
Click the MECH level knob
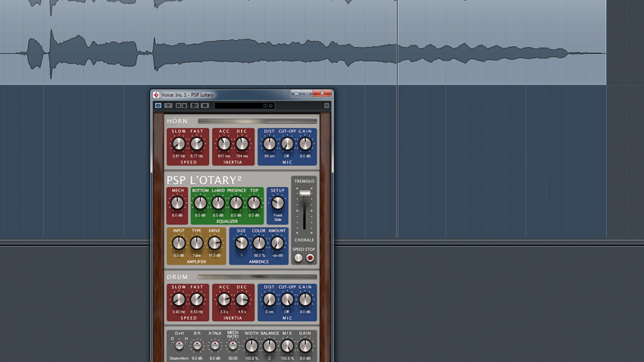point(177,203)
